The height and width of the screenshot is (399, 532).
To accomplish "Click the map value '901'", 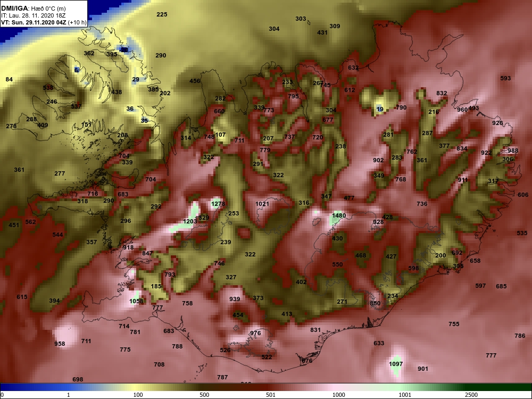I will pyautogui.click(x=423, y=369).
